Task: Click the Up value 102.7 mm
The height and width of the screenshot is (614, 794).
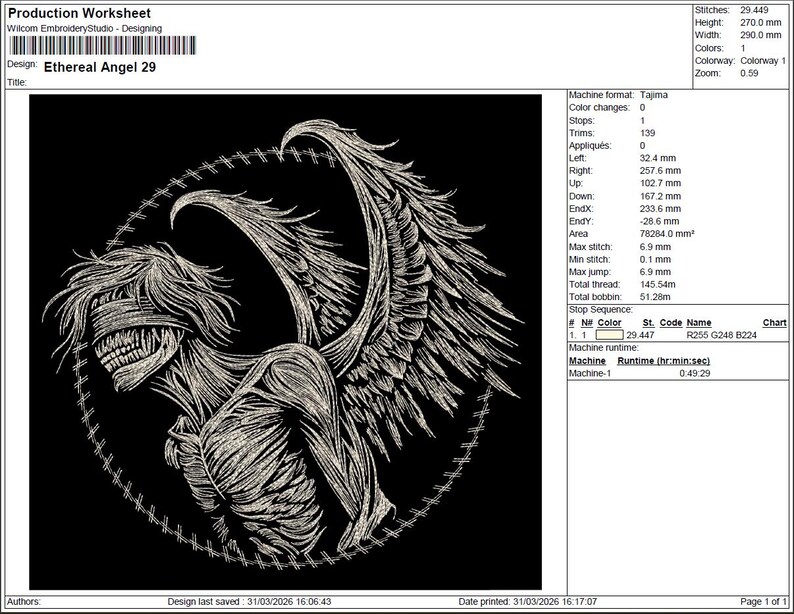Action: coord(660,183)
